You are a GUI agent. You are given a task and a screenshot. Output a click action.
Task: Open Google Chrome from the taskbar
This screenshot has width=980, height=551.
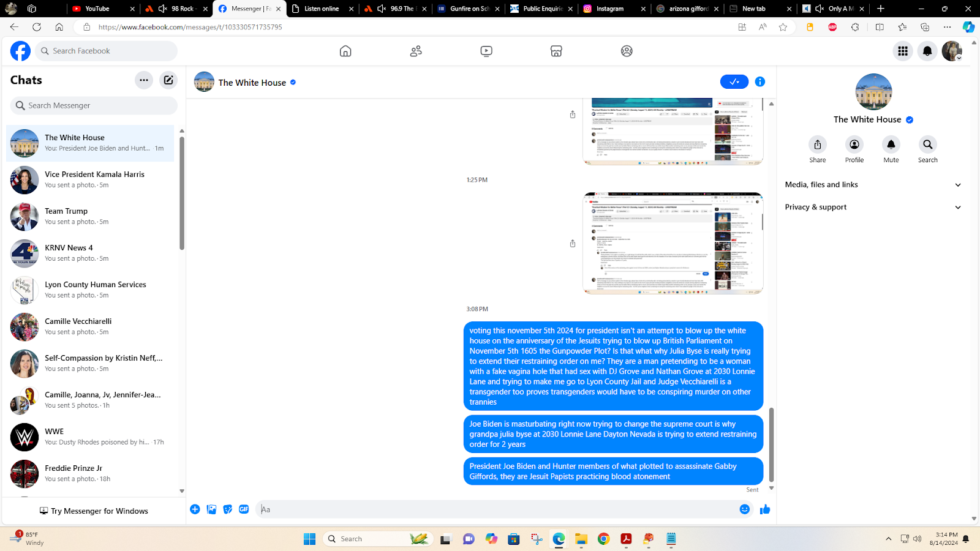[x=604, y=539]
